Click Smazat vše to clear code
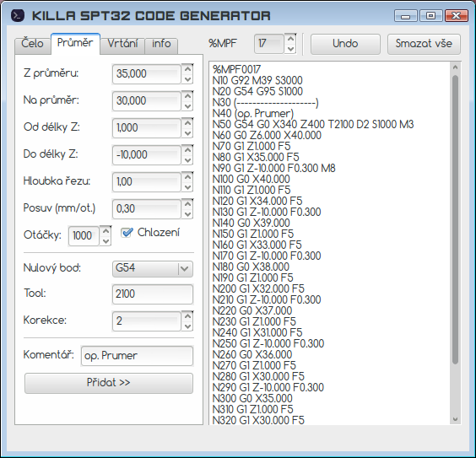Screen dimensions: 476x458 click(x=424, y=44)
